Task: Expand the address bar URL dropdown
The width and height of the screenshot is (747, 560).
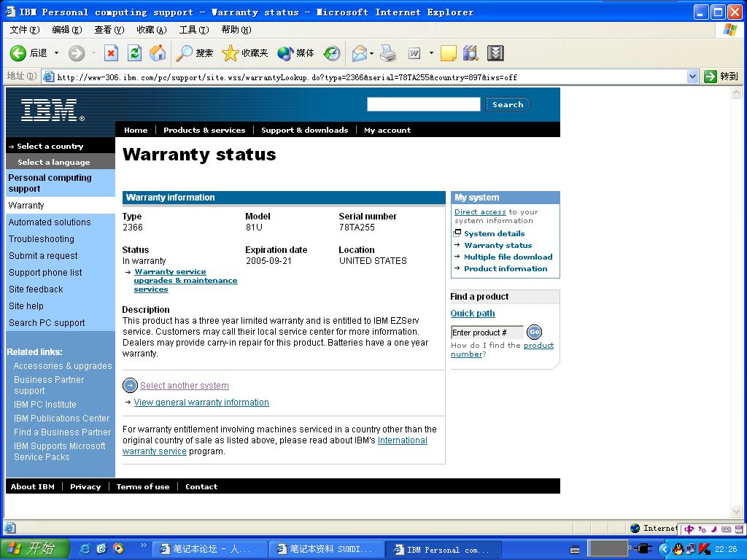Action: pyautogui.click(x=693, y=76)
